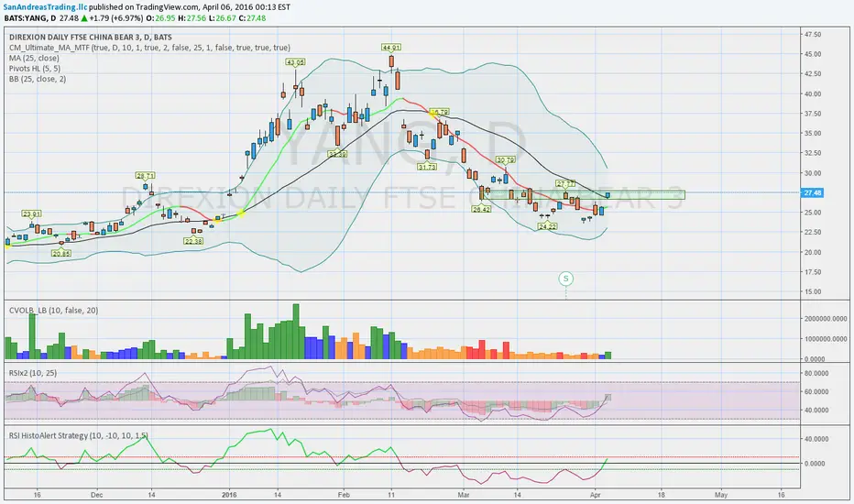Select the BB (25, close, 2) legend
The height and width of the screenshot is (504, 854).
[38, 79]
